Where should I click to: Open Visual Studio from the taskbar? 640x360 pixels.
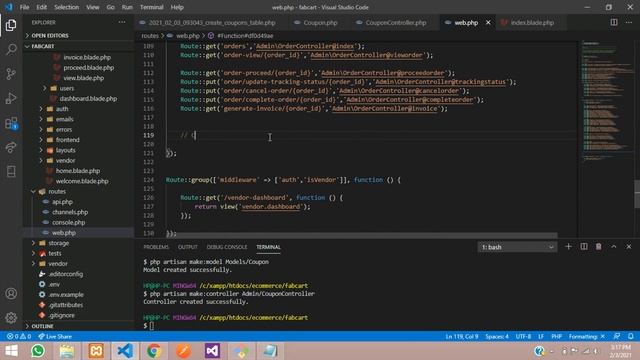coord(212,351)
